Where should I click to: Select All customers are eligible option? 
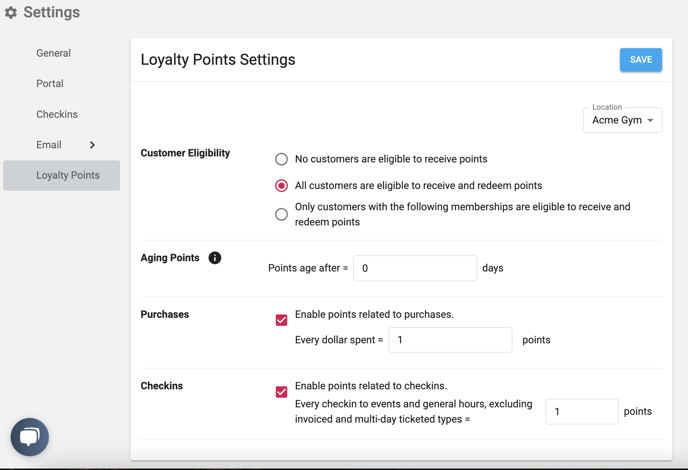point(281,186)
